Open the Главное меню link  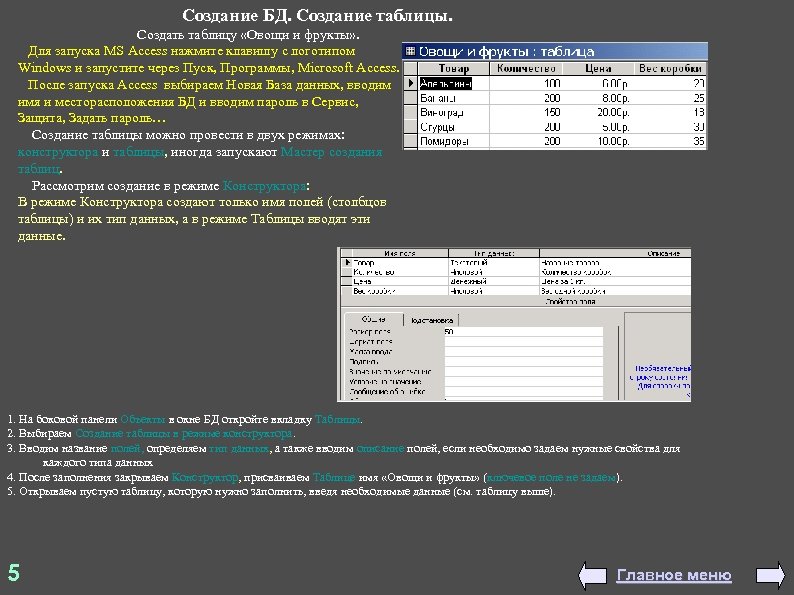point(674,575)
